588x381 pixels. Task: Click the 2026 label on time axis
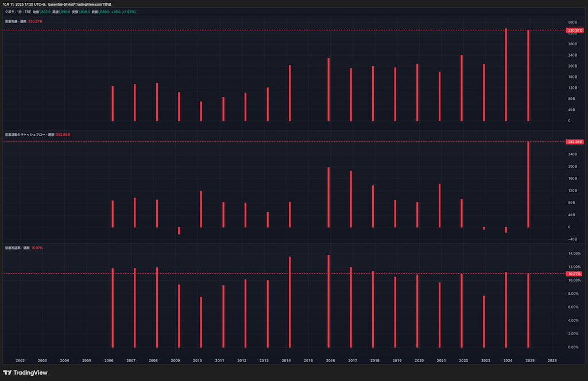[552, 360]
